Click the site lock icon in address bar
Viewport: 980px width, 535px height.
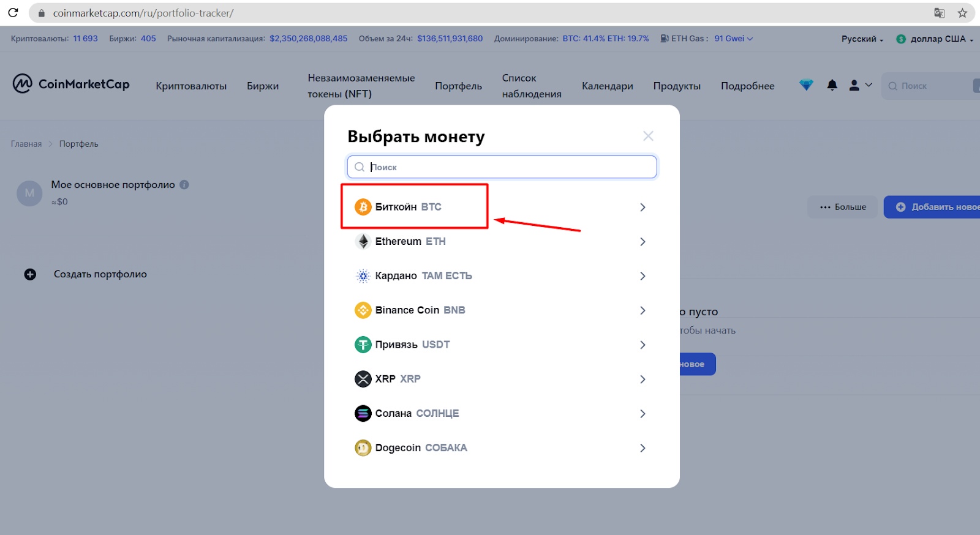coord(42,13)
